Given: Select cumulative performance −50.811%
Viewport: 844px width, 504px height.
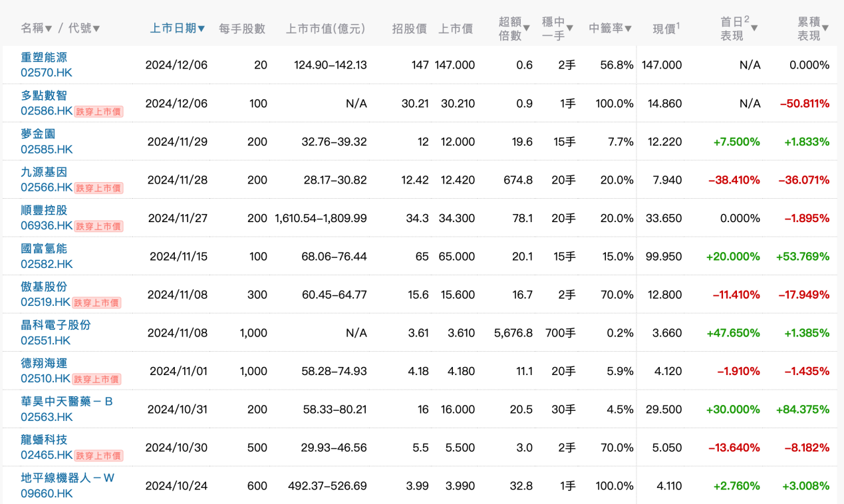Looking at the screenshot, I should pyautogui.click(x=805, y=104).
